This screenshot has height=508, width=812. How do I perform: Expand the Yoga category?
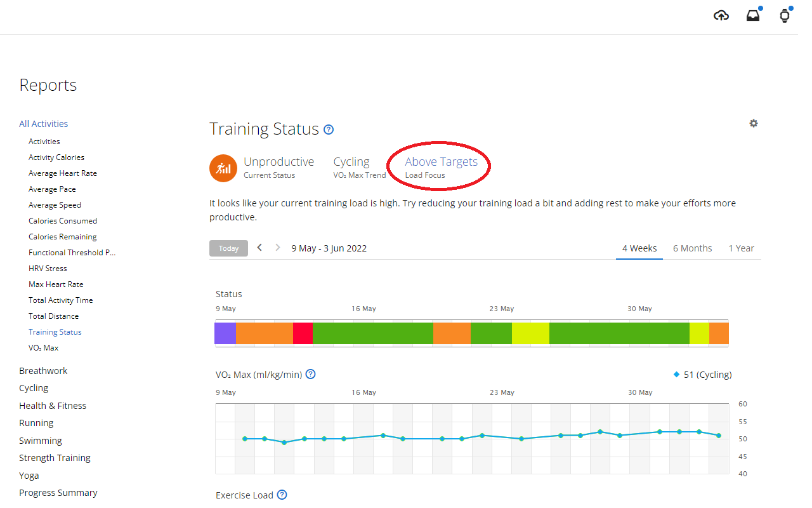29,476
